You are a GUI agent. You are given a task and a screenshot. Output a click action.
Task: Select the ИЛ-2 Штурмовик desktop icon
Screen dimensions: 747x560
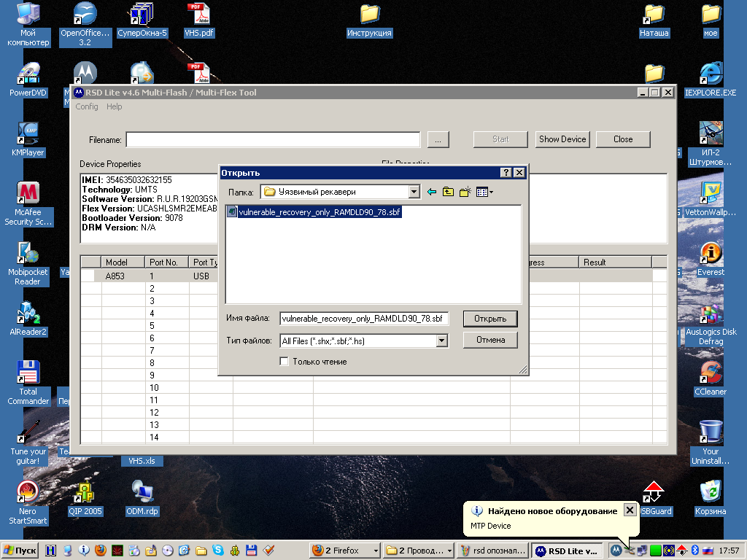(x=711, y=144)
